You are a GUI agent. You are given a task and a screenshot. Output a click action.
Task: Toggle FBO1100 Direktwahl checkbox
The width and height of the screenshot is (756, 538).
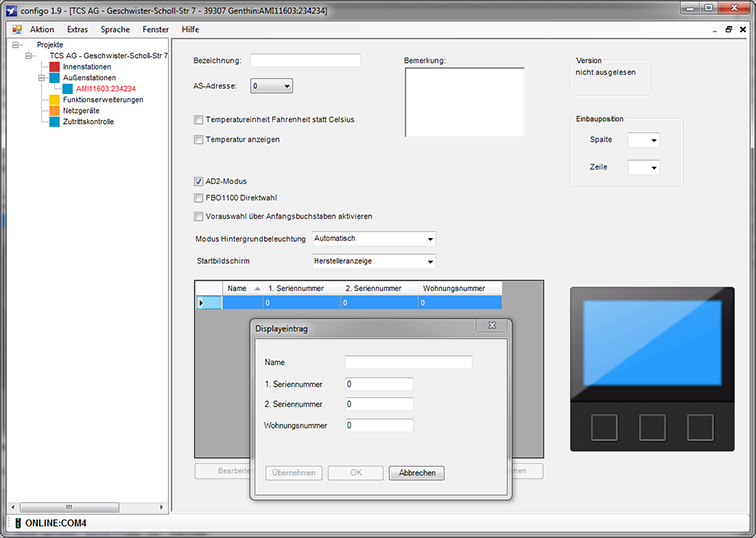(x=198, y=198)
